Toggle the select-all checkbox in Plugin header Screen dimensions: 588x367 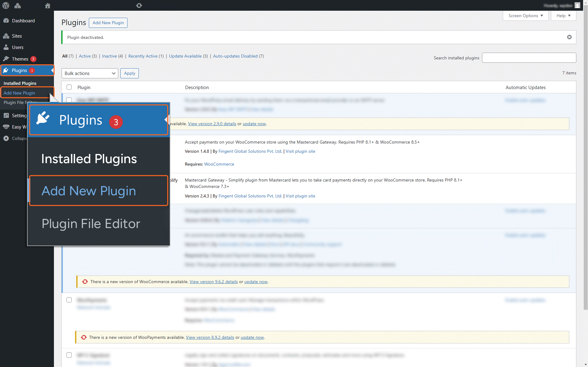pos(69,87)
